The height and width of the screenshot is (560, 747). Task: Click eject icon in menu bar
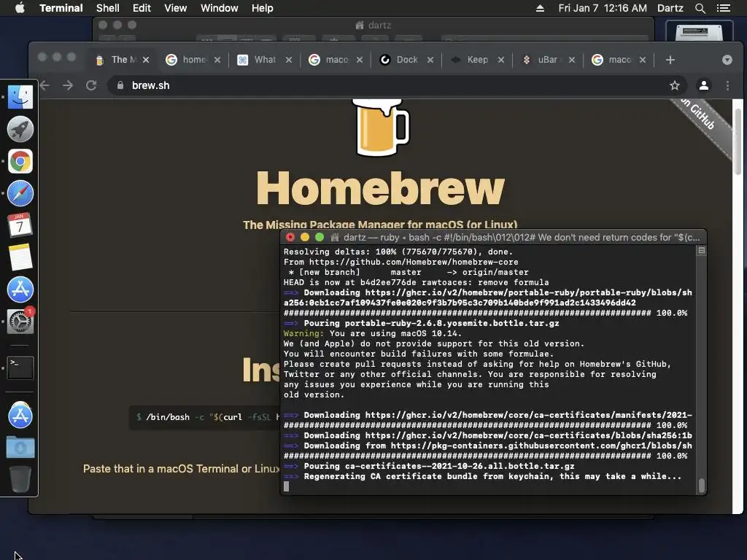pos(540,8)
